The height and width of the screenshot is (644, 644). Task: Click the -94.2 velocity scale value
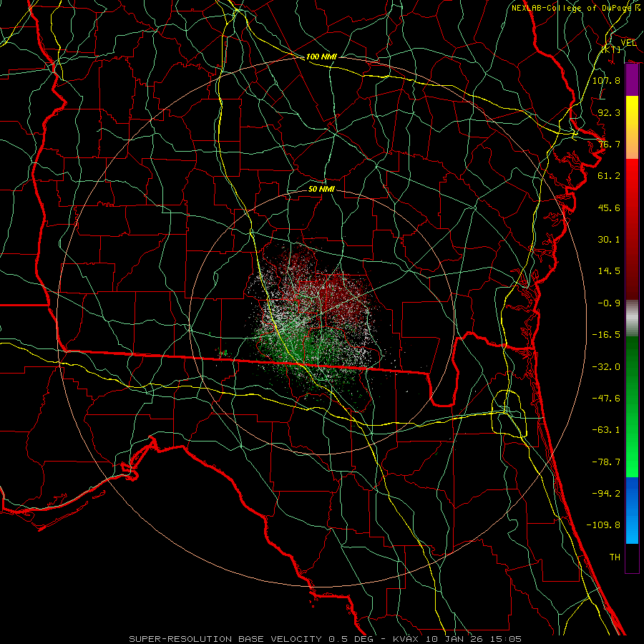(x=606, y=494)
